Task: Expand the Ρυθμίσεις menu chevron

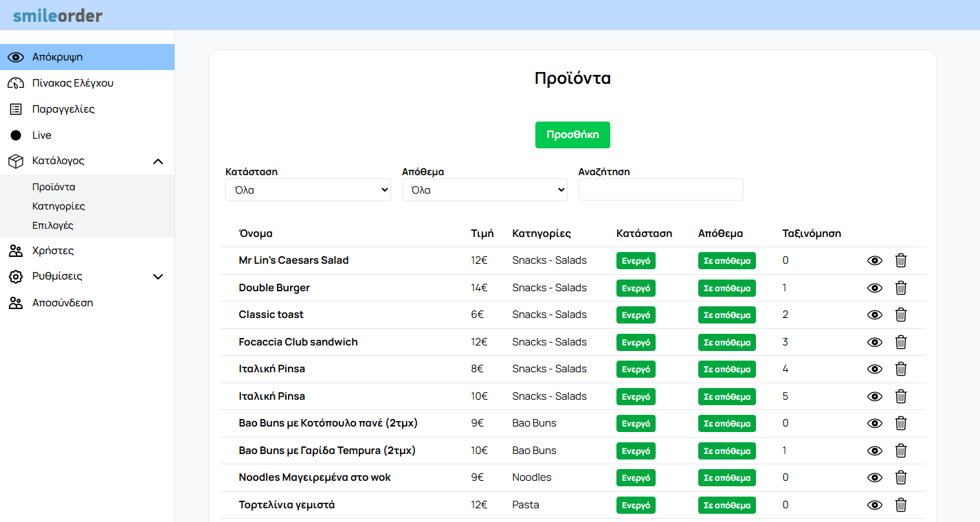Action: pos(158,277)
